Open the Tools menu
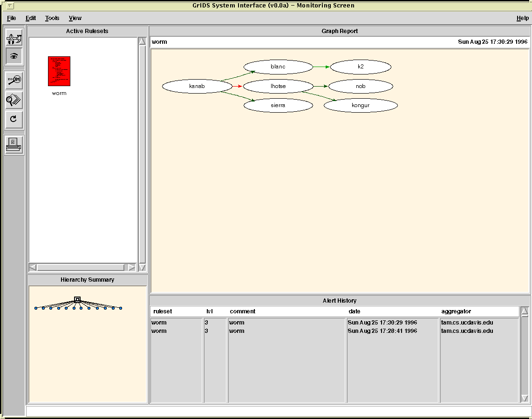Image resolution: width=532 pixels, height=419 pixels. (x=52, y=18)
